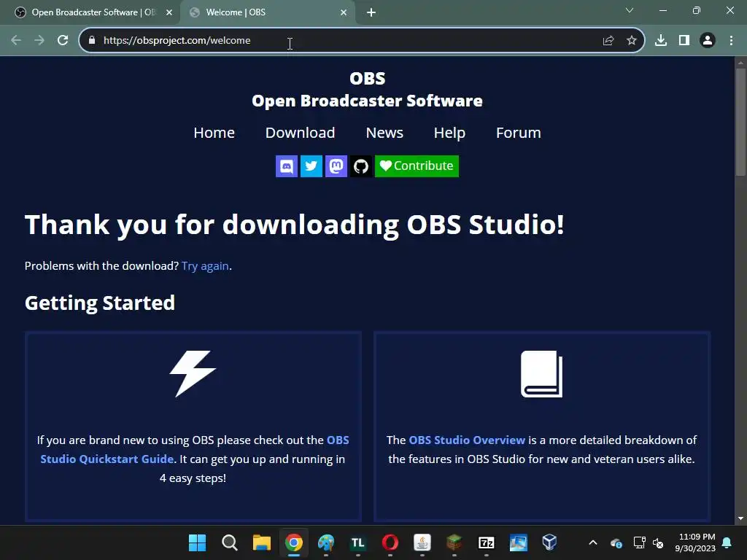
Task: Open the OBS Studio Quickstart Guide link
Action: pos(107,459)
